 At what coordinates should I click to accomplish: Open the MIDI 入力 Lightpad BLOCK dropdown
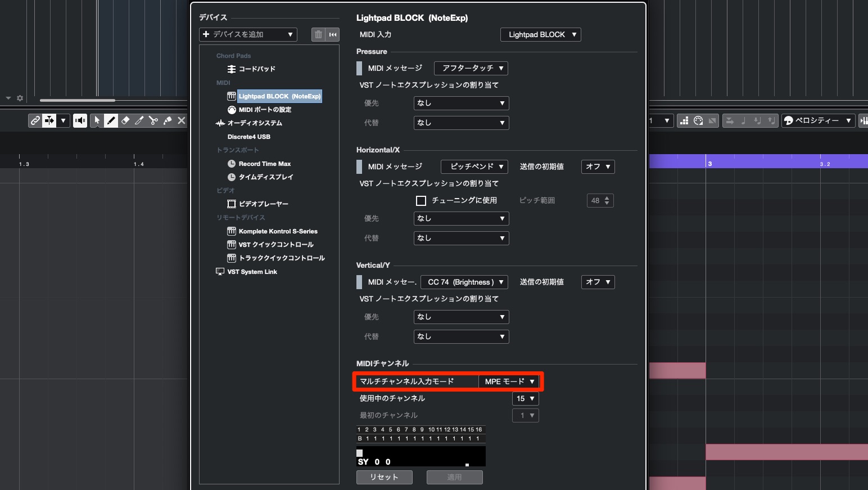[540, 34]
